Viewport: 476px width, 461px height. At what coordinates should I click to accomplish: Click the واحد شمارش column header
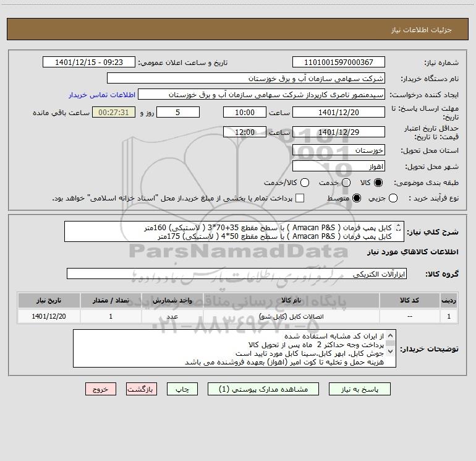[172, 300]
